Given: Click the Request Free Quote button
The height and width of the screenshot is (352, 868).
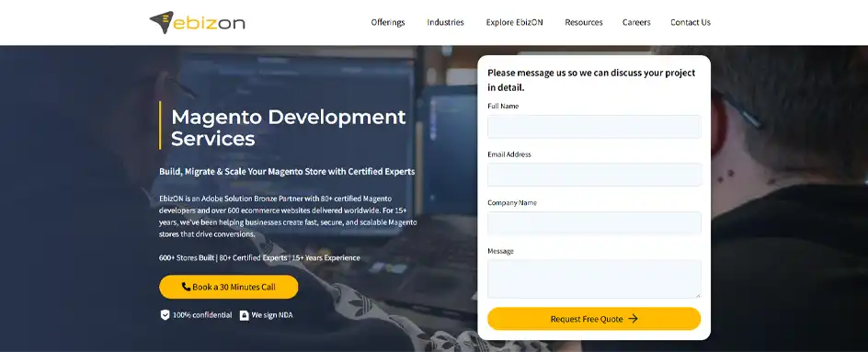Looking at the screenshot, I should click(594, 319).
